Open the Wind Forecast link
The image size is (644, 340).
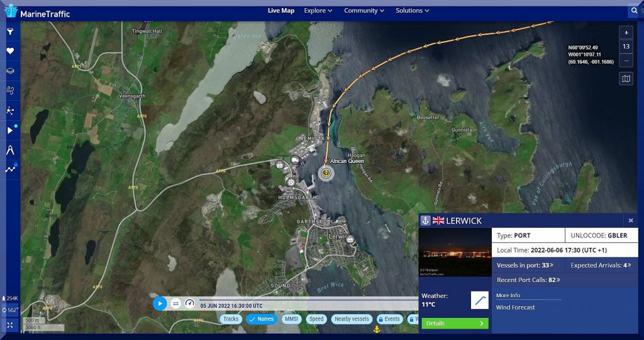515,307
